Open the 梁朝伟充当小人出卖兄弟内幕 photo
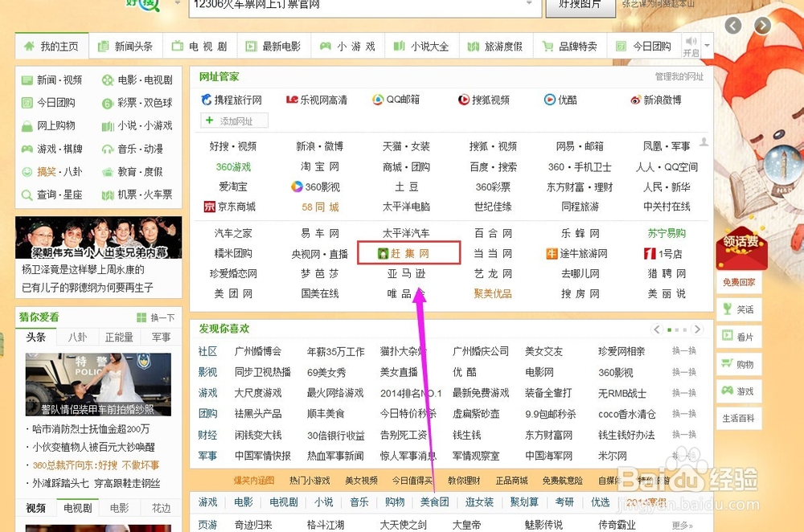 click(x=98, y=237)
